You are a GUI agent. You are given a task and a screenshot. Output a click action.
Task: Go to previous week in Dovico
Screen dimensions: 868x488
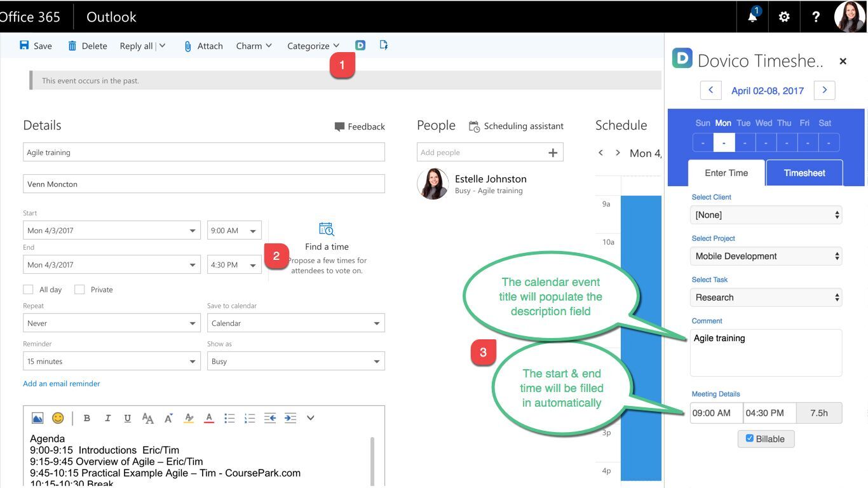click(711, 90)
